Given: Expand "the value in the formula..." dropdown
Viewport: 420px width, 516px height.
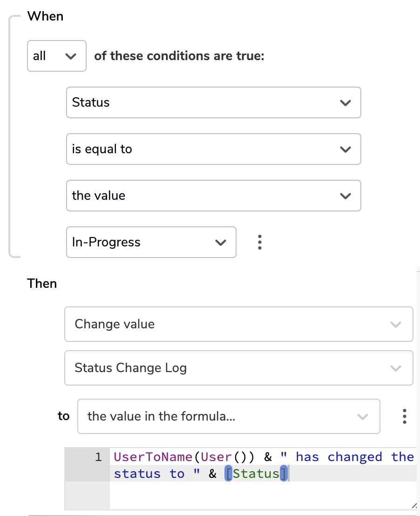Looking at the screenshot, I should coord(229,416).
